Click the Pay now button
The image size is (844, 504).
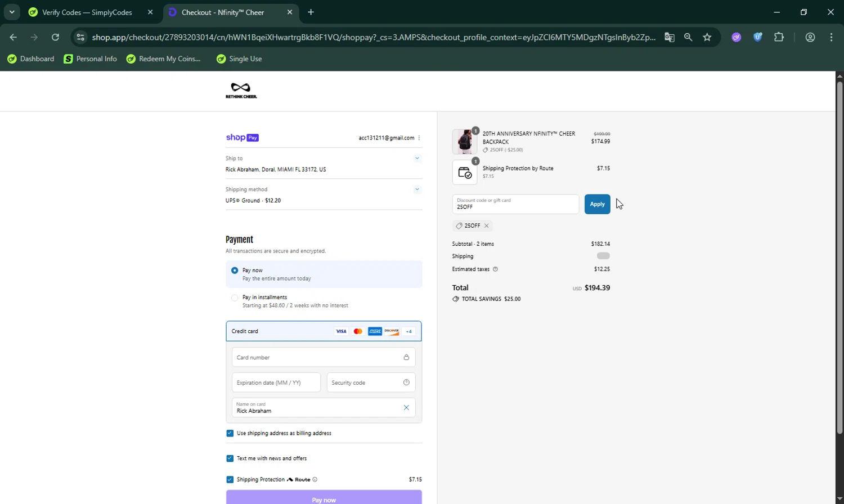pos(324,497)
